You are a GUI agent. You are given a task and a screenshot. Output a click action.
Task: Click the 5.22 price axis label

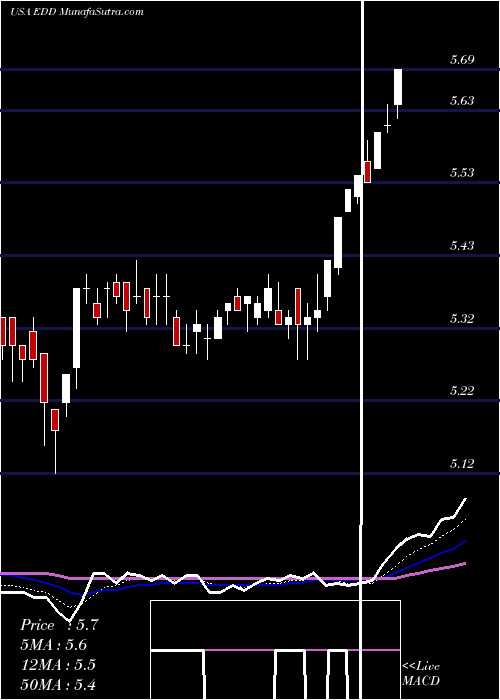(x=462, y=391)
